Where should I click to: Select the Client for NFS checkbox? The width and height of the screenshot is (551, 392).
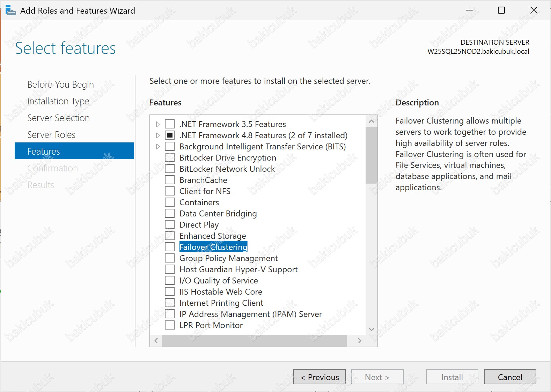(170, 191)
